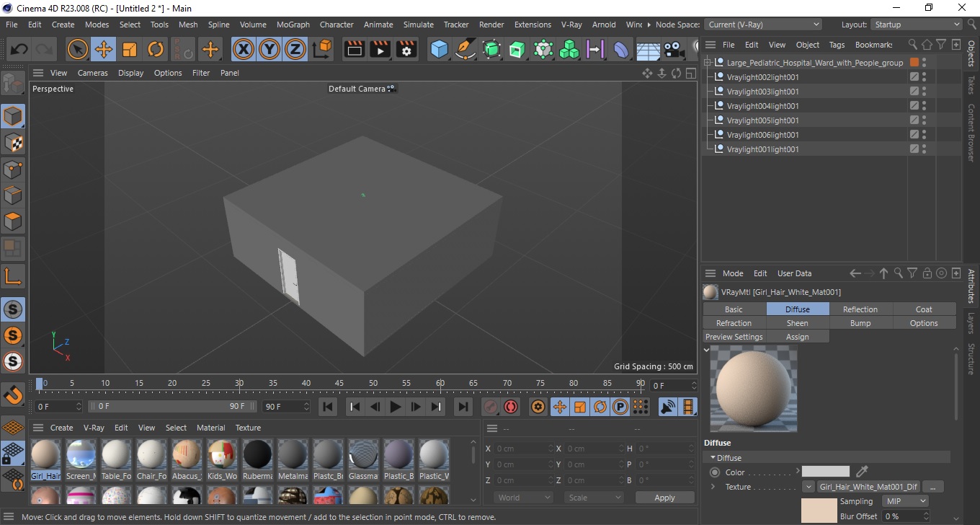The width and height of the screenshot is (980, 525).
Task: Open the MoGraph menu
Action: coord(293,25)
